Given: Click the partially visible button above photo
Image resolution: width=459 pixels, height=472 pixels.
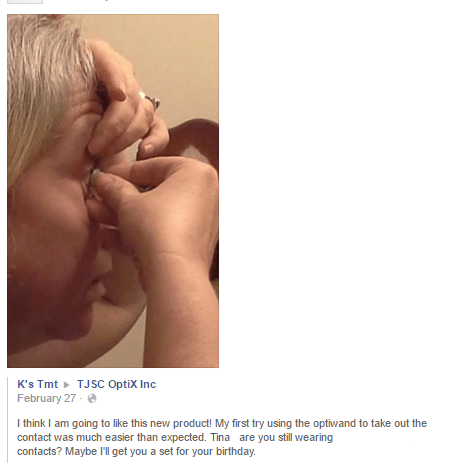Looking at the screenshot, I should point(25,2).
